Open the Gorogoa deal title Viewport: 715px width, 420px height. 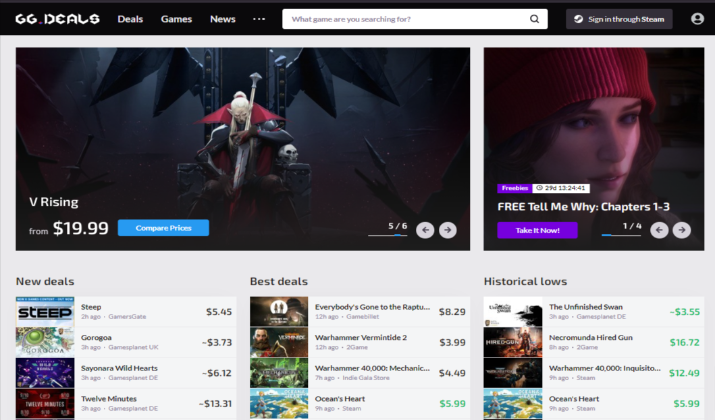point(96,337)
